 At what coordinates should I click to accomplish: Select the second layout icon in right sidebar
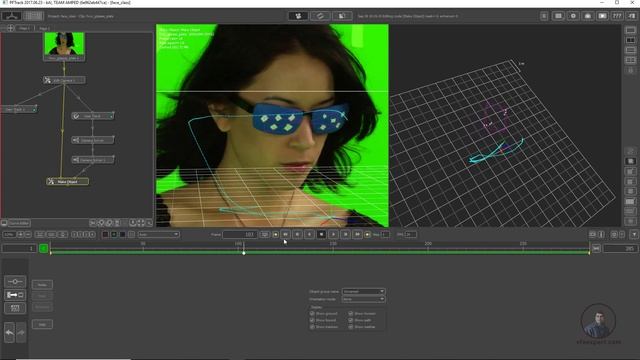631,40
